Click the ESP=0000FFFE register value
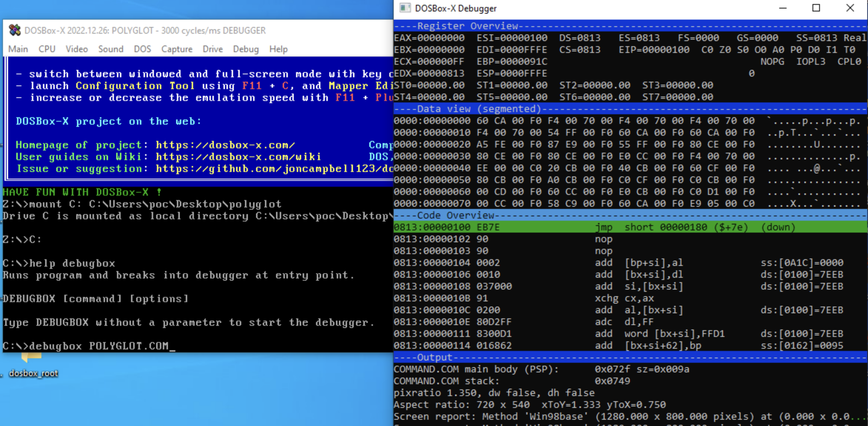Viewport: 868px width, 426px height. 512,73
